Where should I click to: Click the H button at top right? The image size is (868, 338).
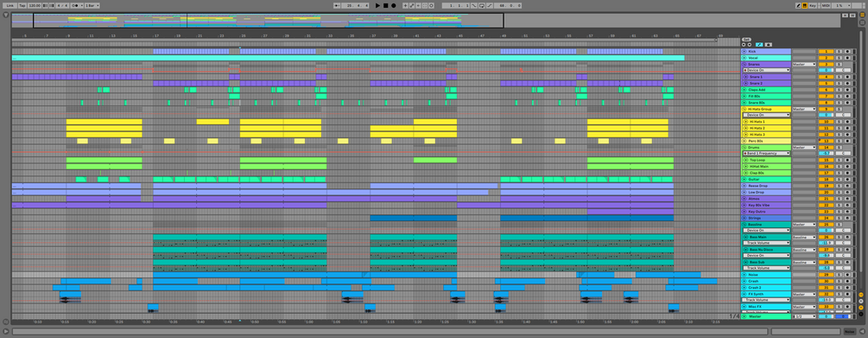tap(845, 16)
